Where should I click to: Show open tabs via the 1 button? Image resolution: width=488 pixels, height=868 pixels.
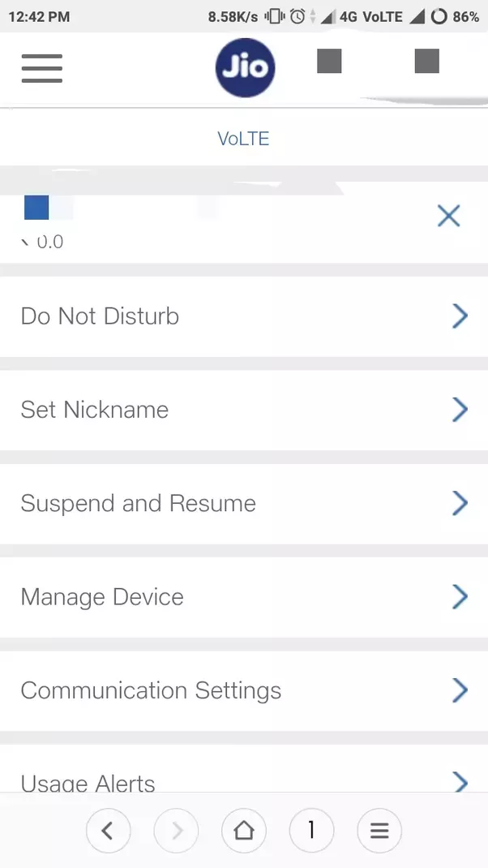(311, 831)
